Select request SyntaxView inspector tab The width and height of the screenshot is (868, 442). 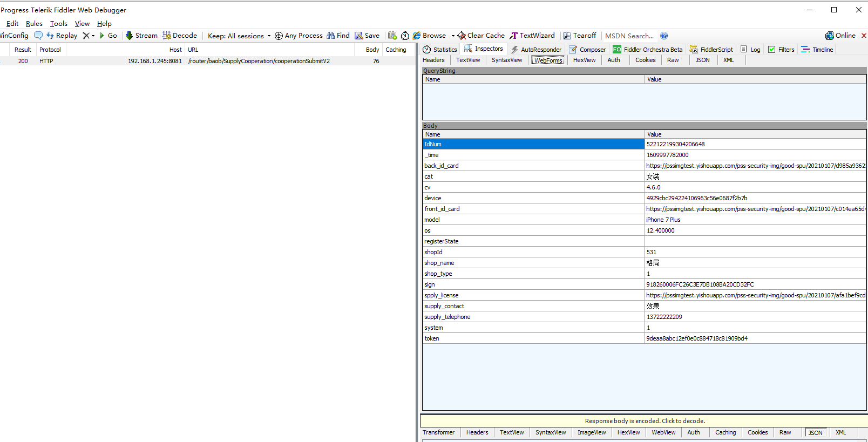(507, 60)
